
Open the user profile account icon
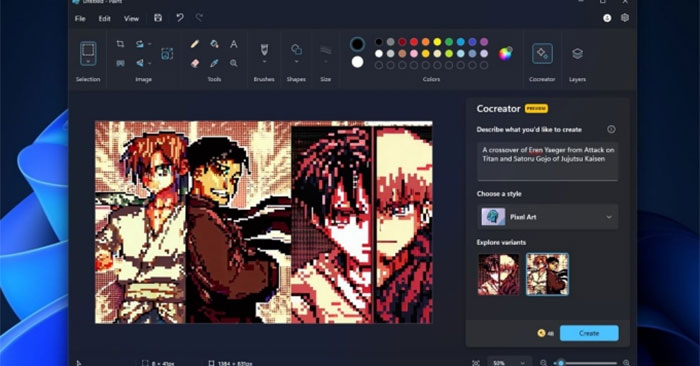[607, 18]
